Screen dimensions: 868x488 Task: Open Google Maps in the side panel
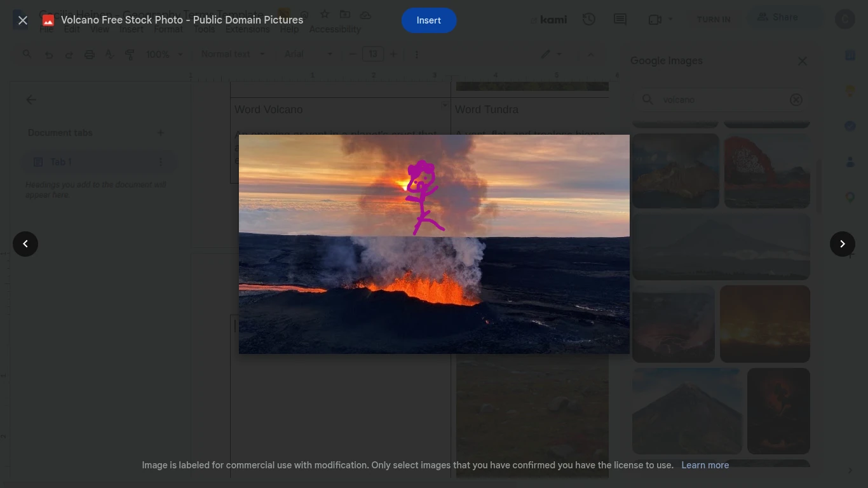point(850,198)
